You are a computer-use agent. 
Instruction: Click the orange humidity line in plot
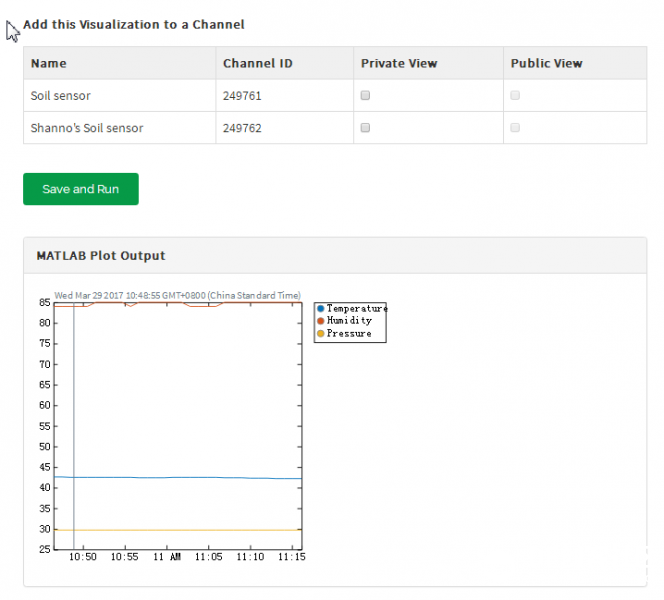point(178,303)
